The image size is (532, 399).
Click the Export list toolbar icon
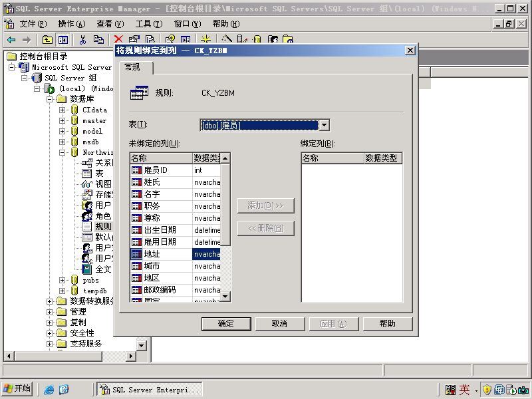pyautogui.click(x=150, y=39)
